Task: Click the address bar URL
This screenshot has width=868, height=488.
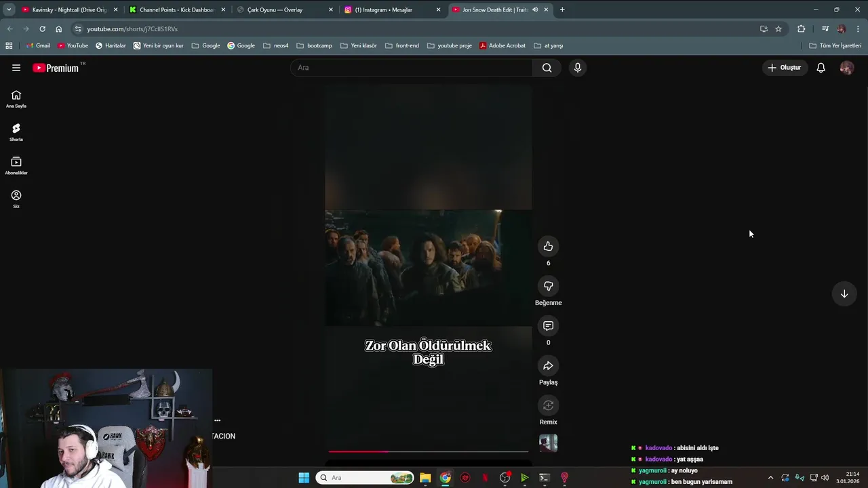Action: (132, 29)
